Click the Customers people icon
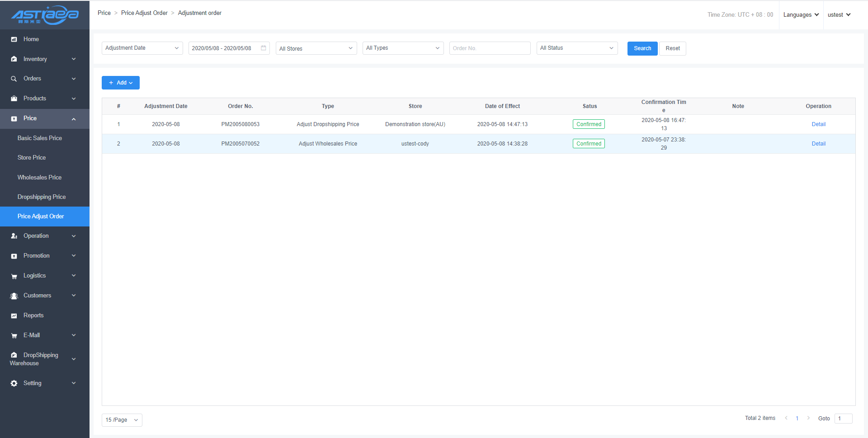 (14, 296)
